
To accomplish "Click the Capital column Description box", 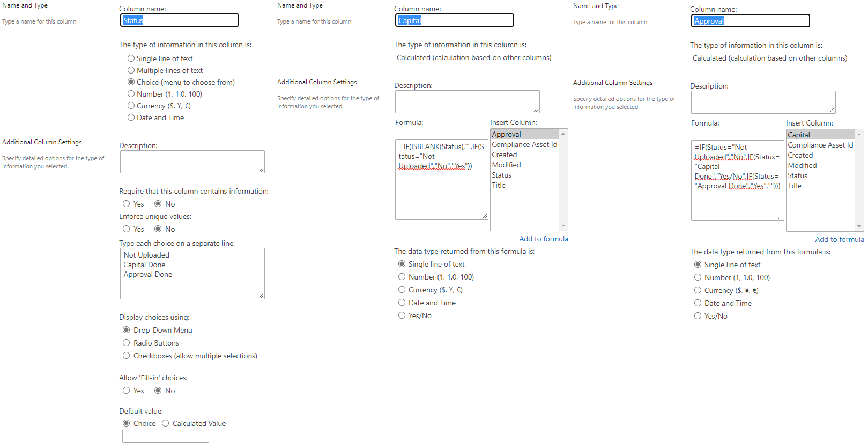I will tap(468, 102).
